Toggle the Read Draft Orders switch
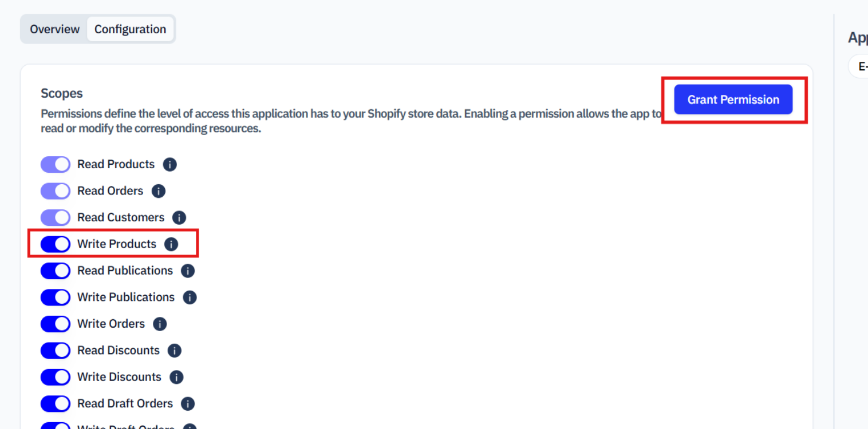The image size is (868, 429). (x=56, y=404)
